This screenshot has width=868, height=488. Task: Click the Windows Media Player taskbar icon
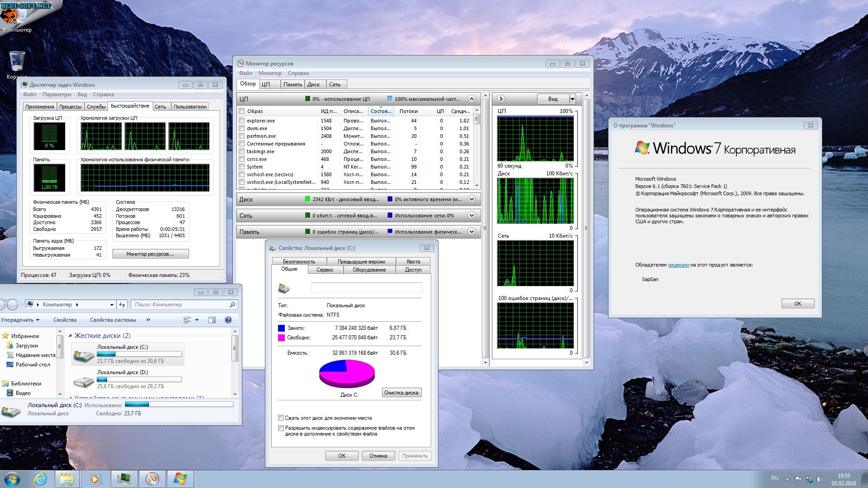(x=95, y=479)
